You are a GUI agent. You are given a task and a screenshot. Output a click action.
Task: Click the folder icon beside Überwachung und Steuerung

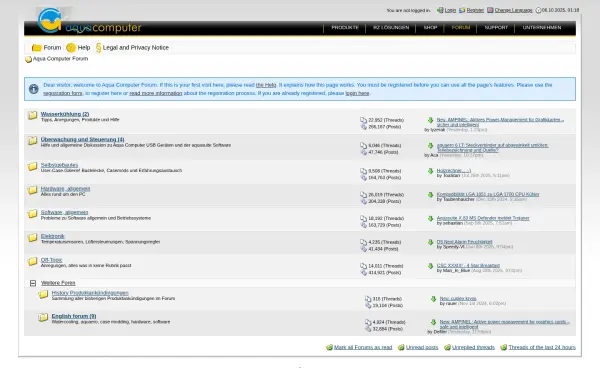(x=33, y=141)
